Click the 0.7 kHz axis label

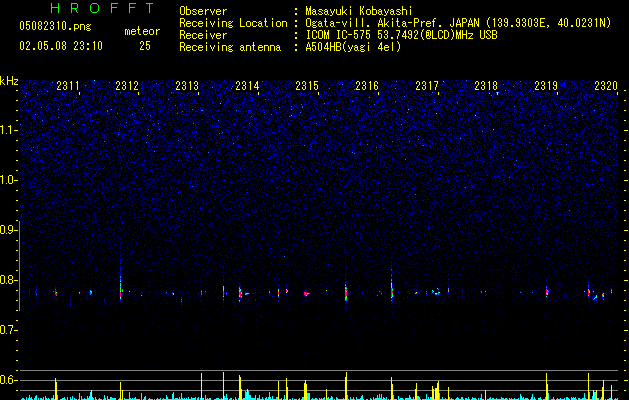[x=9, y=330]
